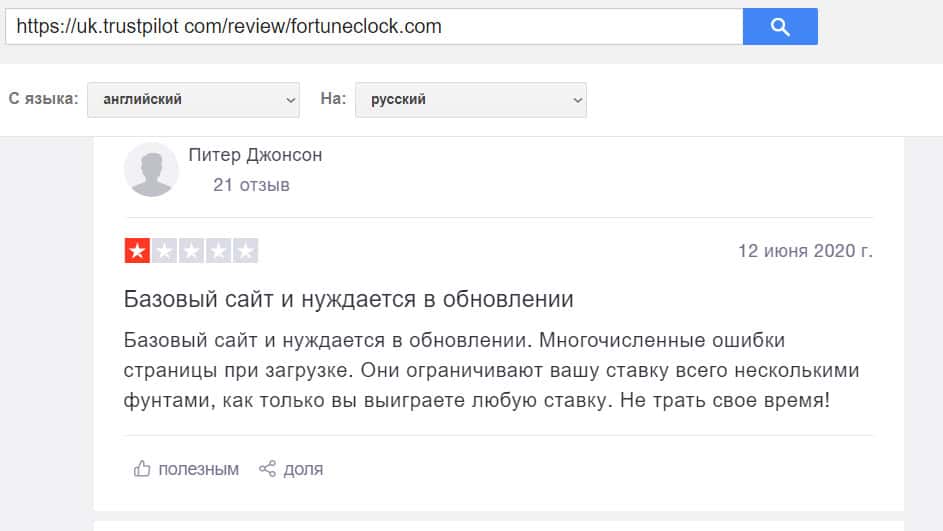Click the red first rating star

click(x=137, y=251)
